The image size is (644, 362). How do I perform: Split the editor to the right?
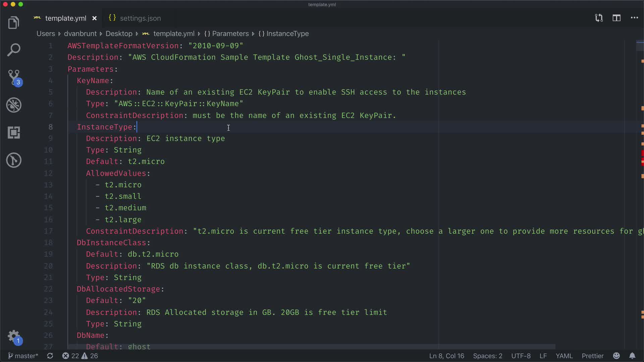(616, 18)
